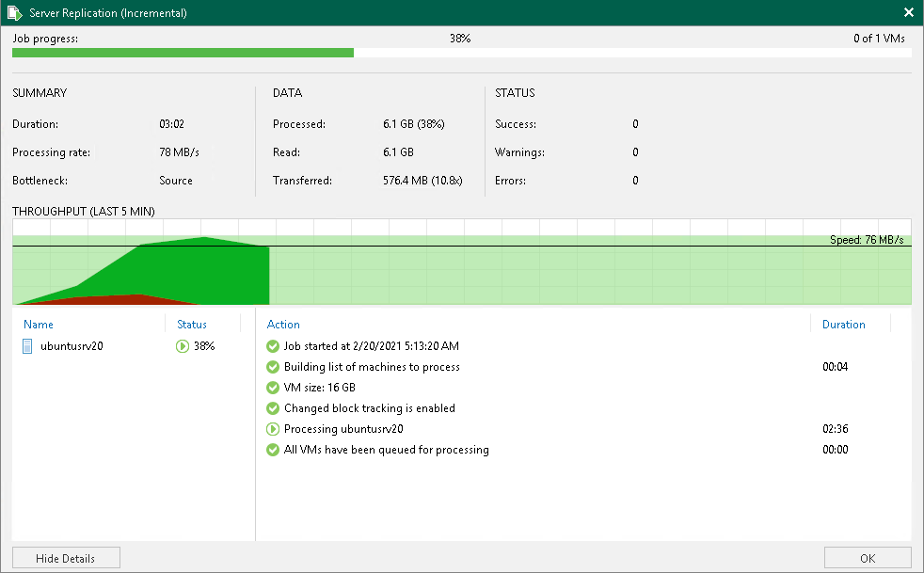Click the red area in throughput graph
This screenshot has width=924, height=573.
pyautogui.click(x=118, y=300)
